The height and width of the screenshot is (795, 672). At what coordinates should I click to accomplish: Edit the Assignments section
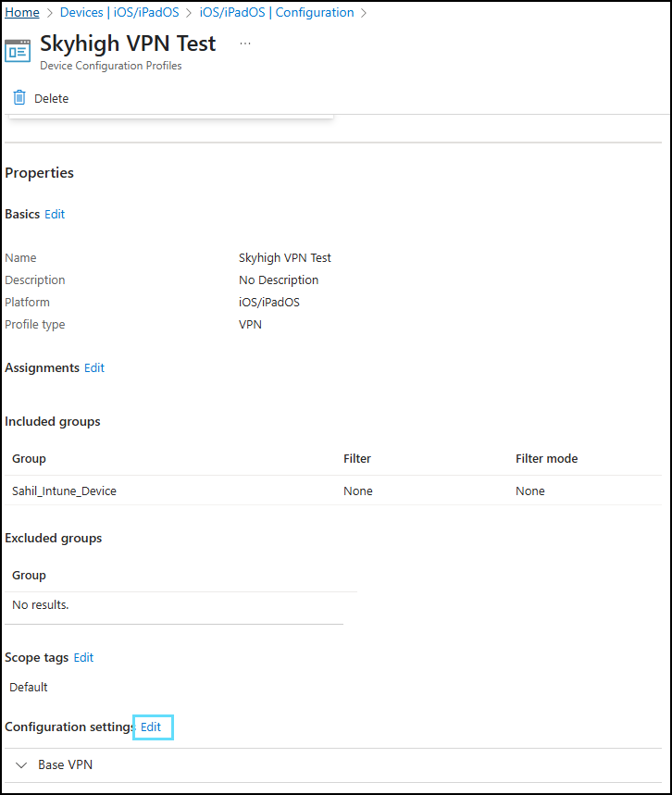click(94, 367)
